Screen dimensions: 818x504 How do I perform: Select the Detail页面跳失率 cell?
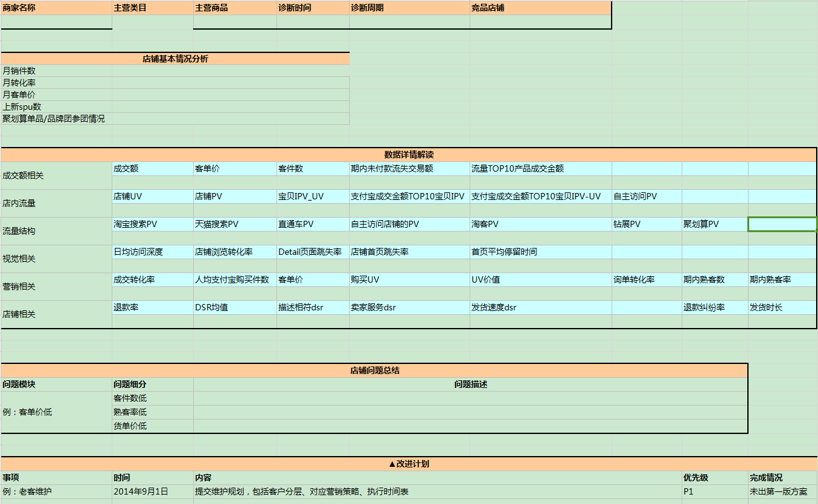tap(313, 252)
